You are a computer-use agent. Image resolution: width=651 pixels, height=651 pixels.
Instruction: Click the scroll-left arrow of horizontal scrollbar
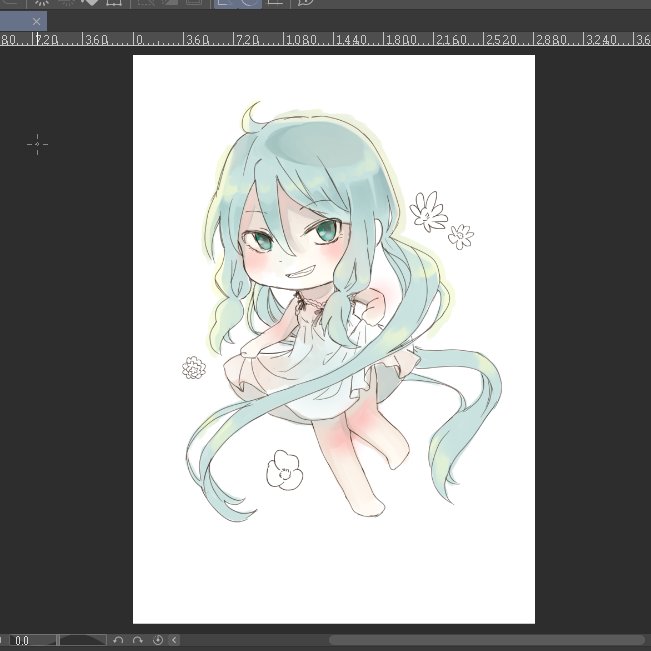coord(174,640)
